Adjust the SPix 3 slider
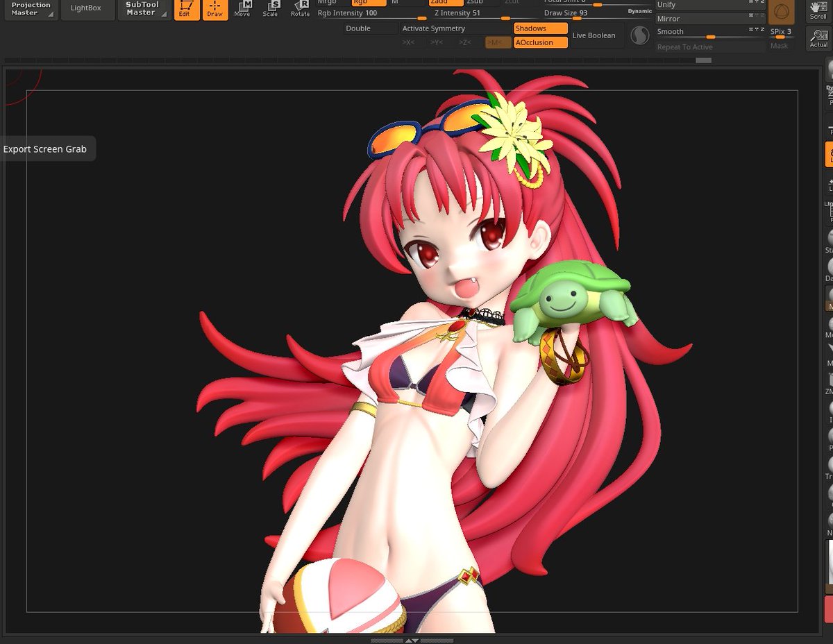The image size is (833, 644). click(782, 32)
